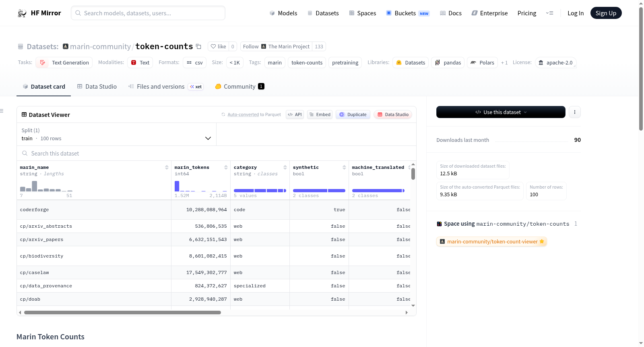Sort by the synthetic column
This screenshot has width=644, height=347.
tap(344, 167)
